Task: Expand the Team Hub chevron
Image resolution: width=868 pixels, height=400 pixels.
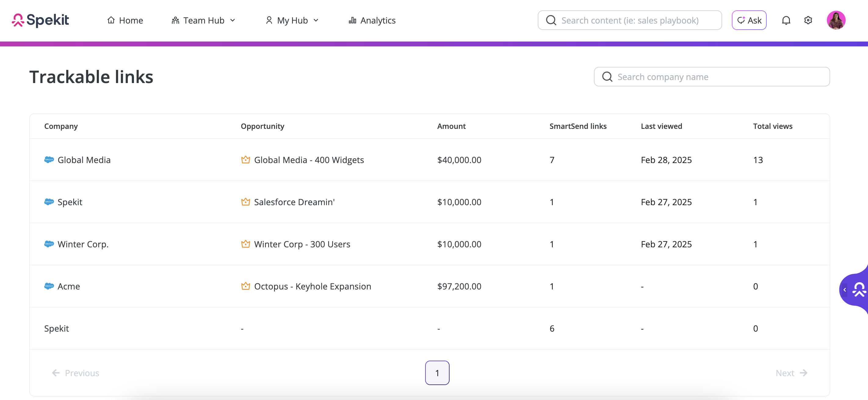Action: (233, 20)
